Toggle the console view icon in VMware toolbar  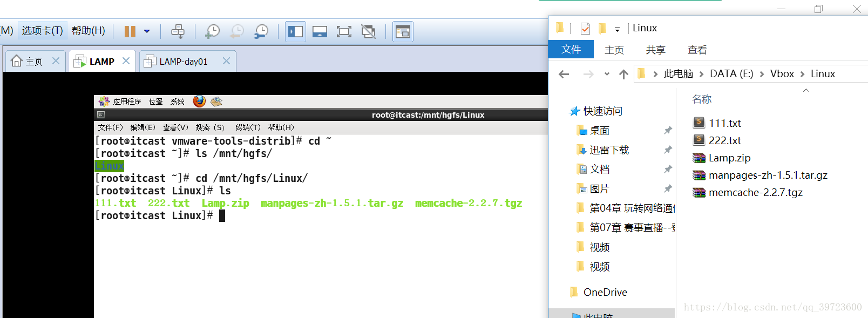pos(403,31)
